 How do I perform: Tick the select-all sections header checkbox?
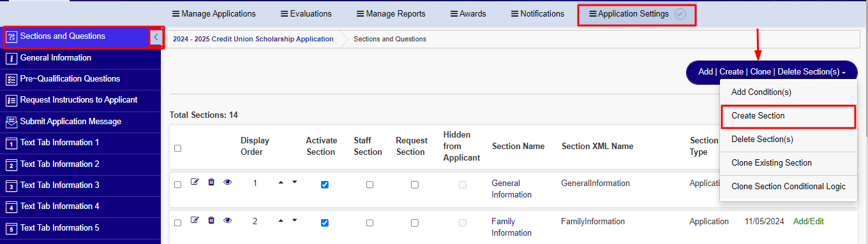click(x=178, y=148)
